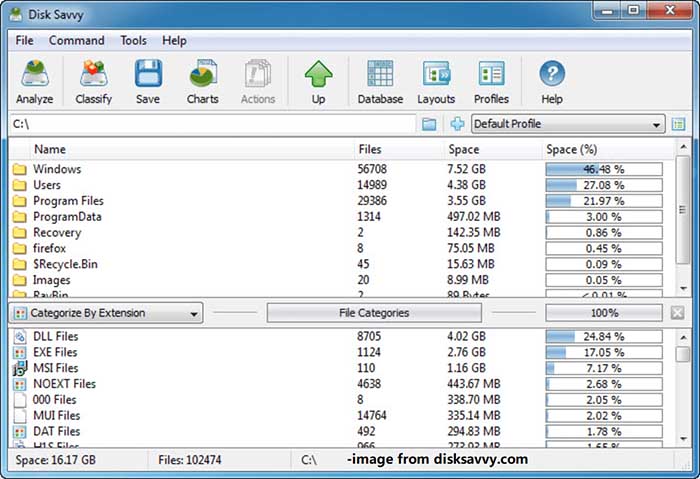Click the Program Files folder icon
This screenshot has height=479, width=700.
[19, 201]
